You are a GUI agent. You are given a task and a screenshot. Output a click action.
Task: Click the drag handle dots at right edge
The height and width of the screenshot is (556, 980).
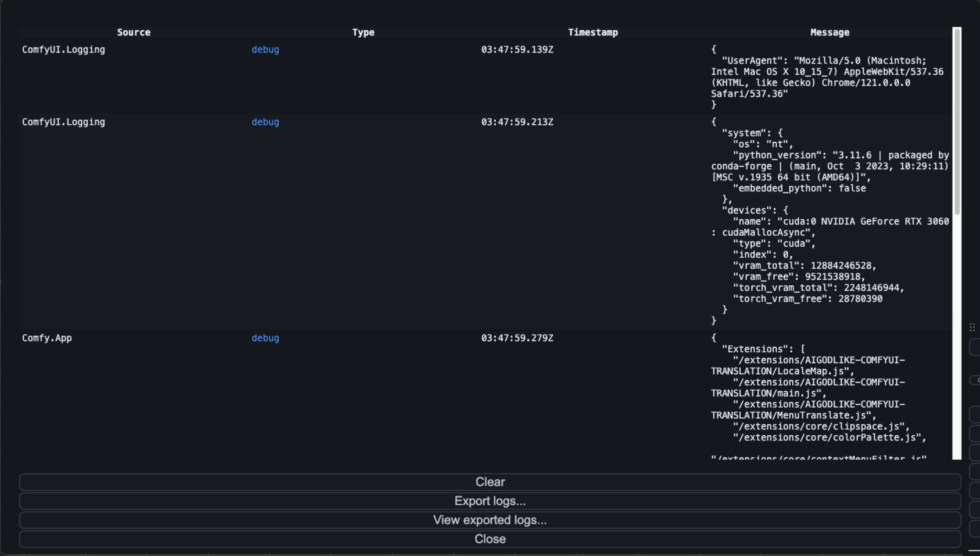pyautogui.click(x=972, y=327)
